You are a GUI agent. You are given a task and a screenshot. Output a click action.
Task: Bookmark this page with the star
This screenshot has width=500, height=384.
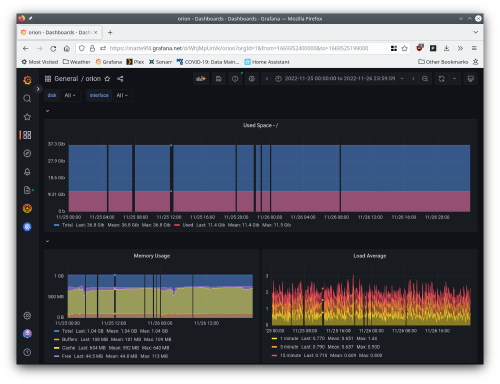click(404, 48)
